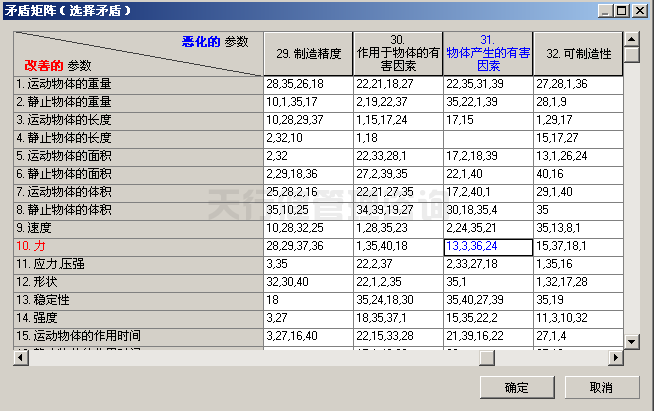This screenshot has height=411, width=654.
Task: Click highlighted cell 13,3,36,24
Action: pos(488,246)
